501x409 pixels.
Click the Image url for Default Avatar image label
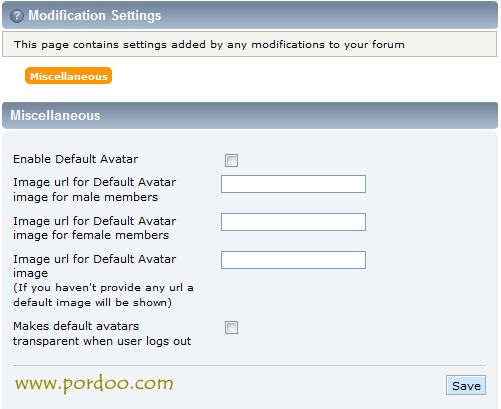coord(95,266)
